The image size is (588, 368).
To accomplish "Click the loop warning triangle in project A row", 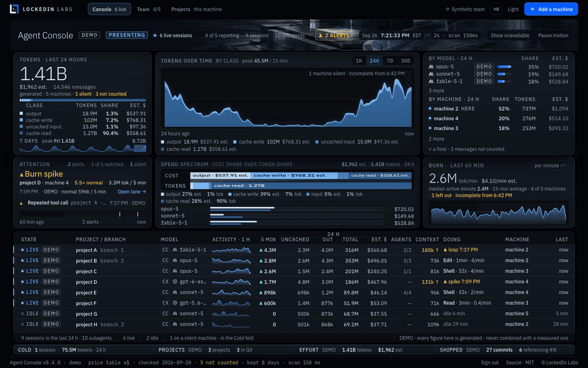I will 445,250.
